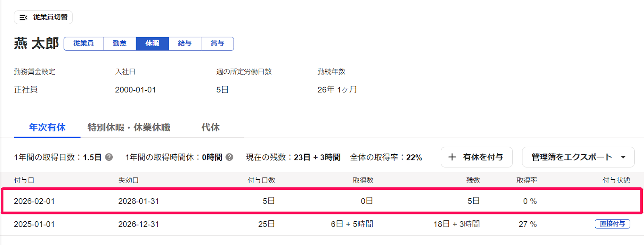Select the 年次有休 sub-tab
This screenshot has width=644, height=245.
47,128
